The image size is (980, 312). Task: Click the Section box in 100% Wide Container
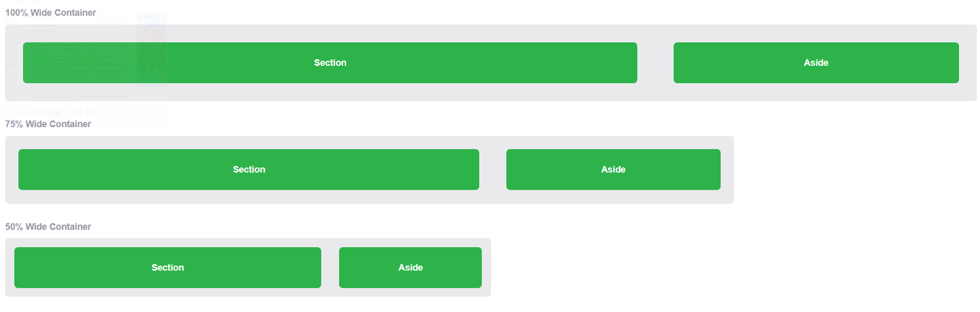(330, 62)
